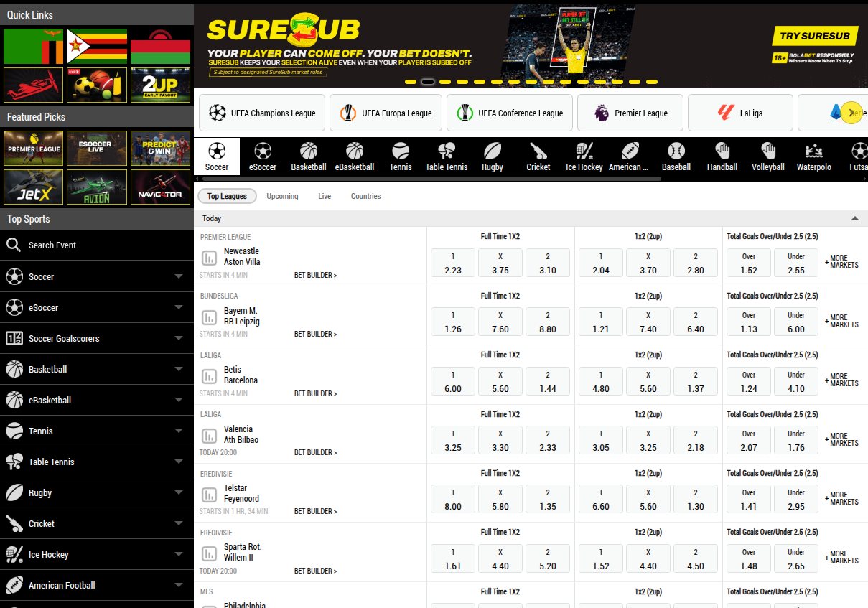Click the Search Event magnifier
The height and width of the screenshot is (608, 868).
pos(14,245)
